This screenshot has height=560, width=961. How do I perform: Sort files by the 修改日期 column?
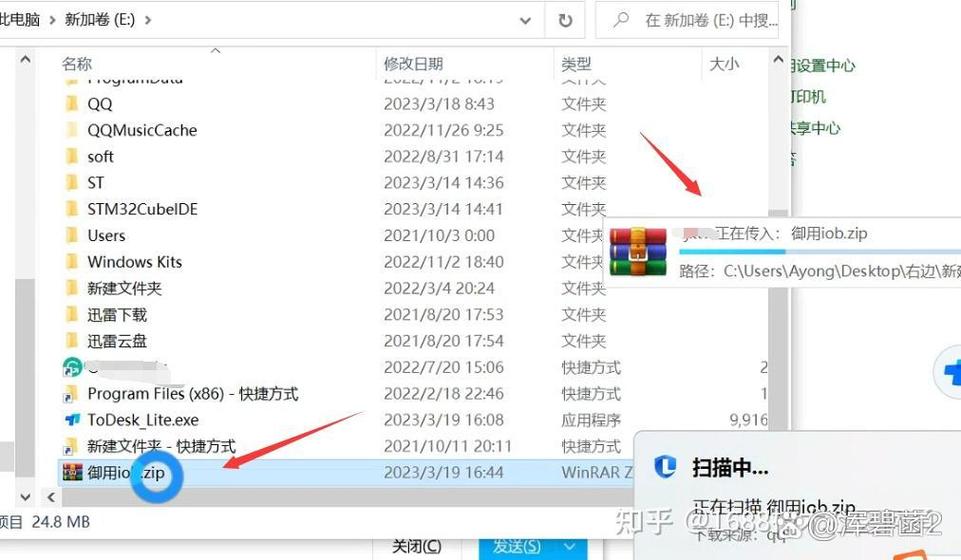(x=414, y=64)
